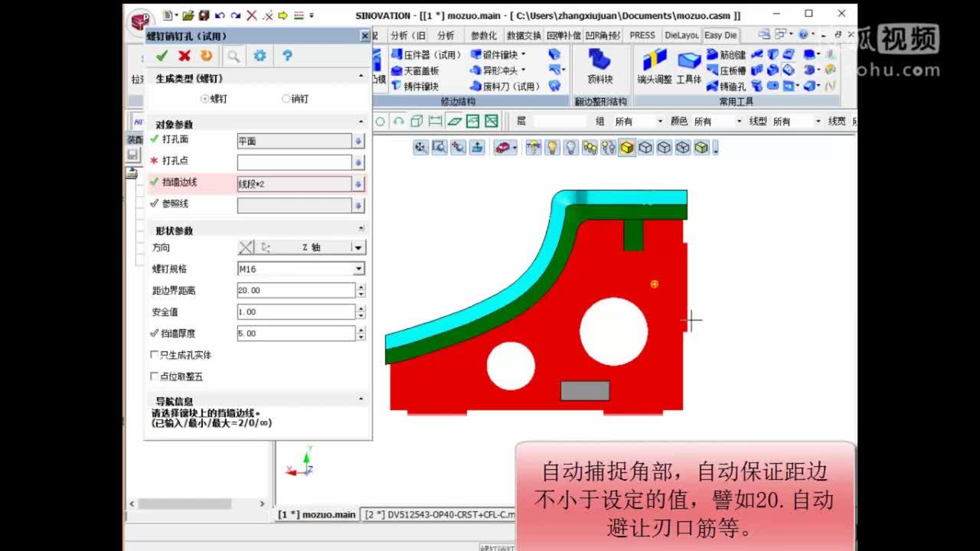Click the 筋创建 tool icon

coord(712,55)
